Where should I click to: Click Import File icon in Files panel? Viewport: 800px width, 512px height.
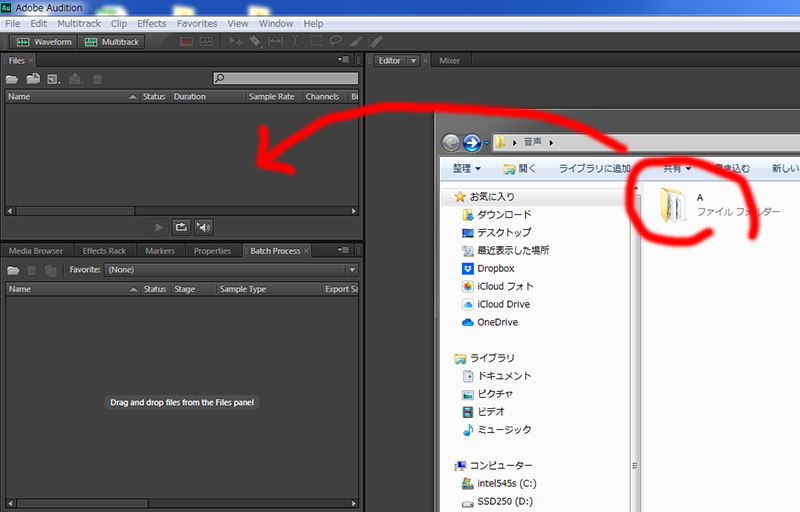pyautogui.click(x=33, y=79)
